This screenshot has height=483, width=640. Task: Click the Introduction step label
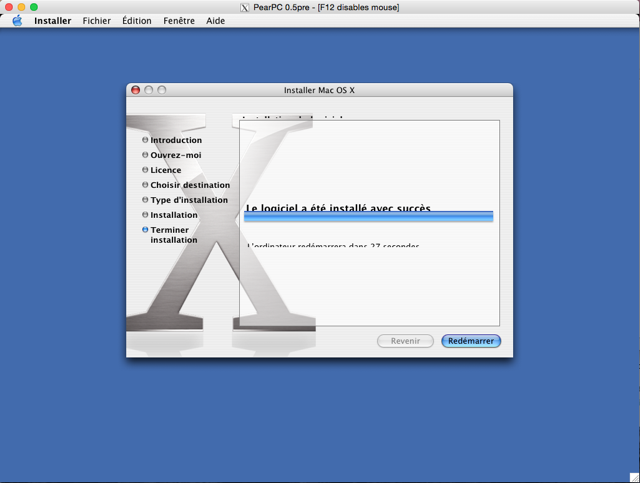tap(176, 140)
